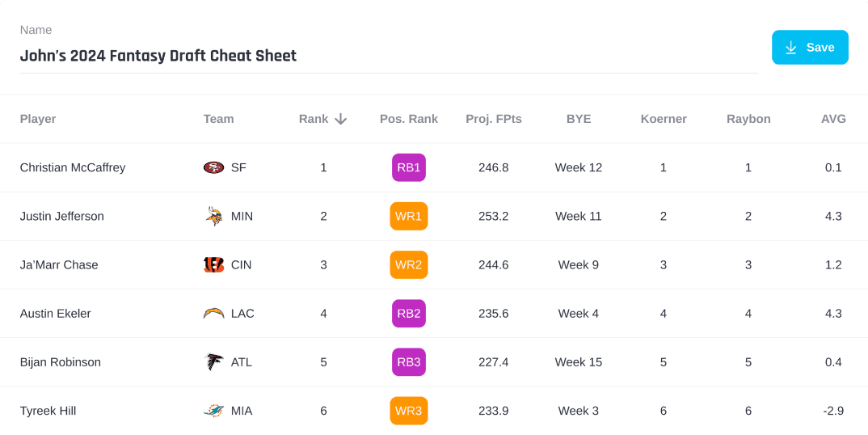Click the Koerner column header
The image size is (868, 435).
click(664, 119)
